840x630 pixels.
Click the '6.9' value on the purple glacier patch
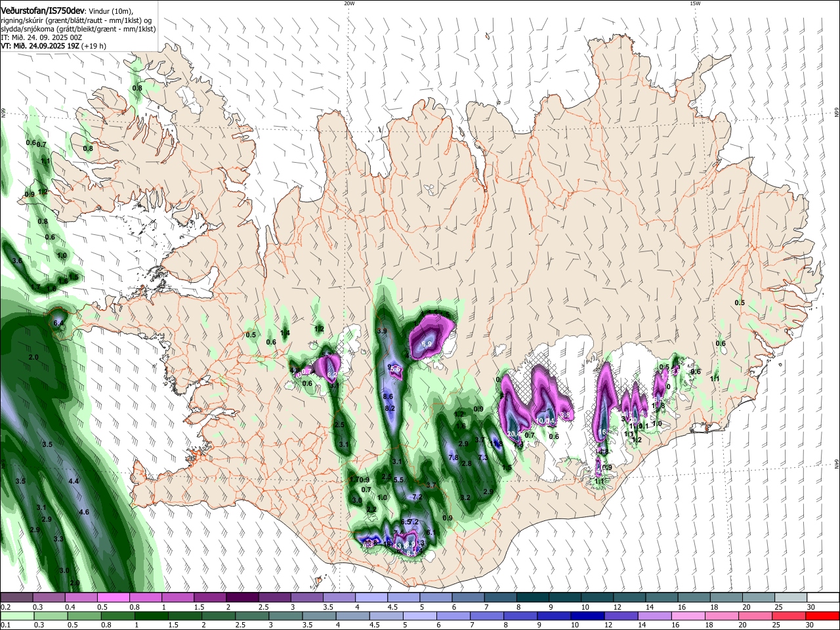coord(427,344)
